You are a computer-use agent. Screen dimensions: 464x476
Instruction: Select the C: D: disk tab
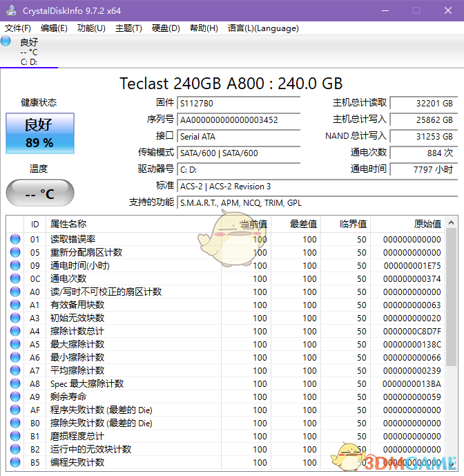tap(29, 62)
